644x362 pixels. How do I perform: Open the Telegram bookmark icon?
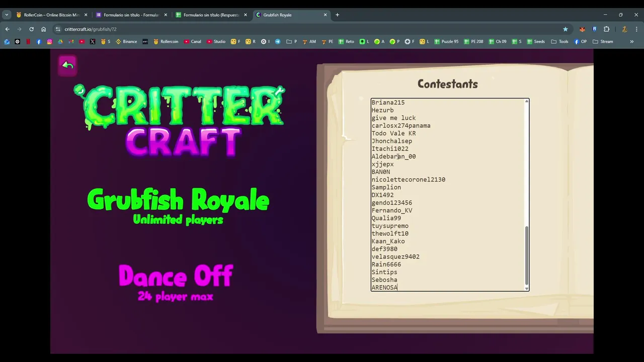pos(278,42)
